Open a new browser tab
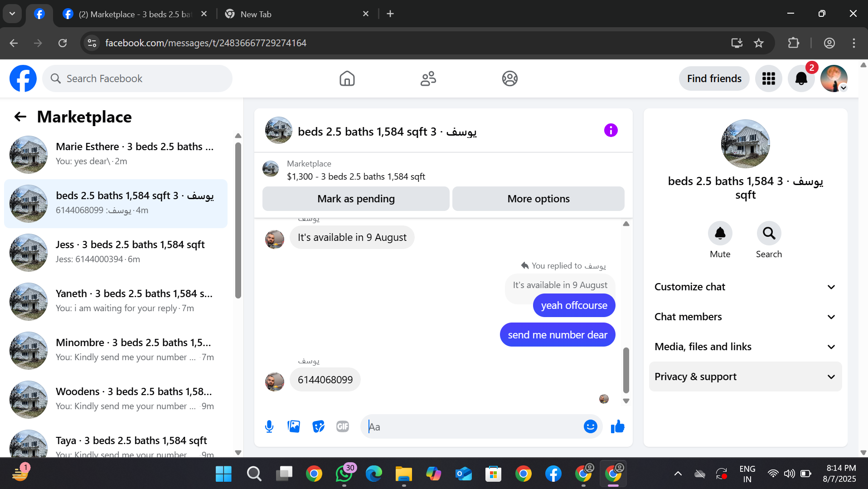The height and width of the screenshot is (489, 868). pos(390,14)
